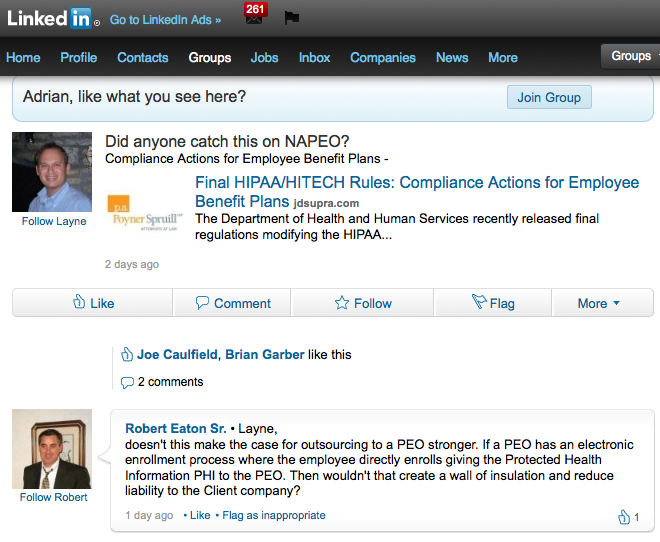Open the News menu
This screenshot has height=542, width=660.
tap(452, 58)
